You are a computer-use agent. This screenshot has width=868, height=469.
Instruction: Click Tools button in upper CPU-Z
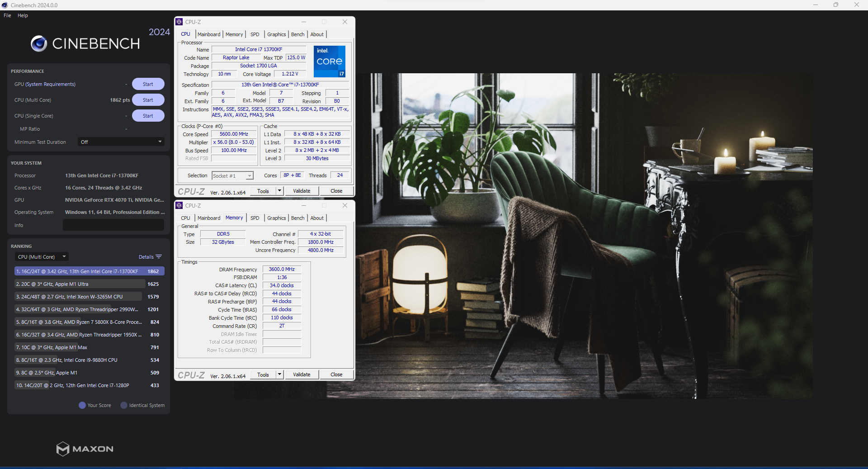tap(263, 191)
